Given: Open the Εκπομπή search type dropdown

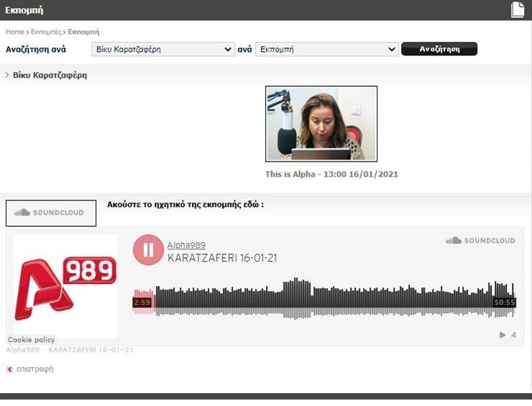Looking at the screenshot, I should pyautogui.click(x=326, y=50).
